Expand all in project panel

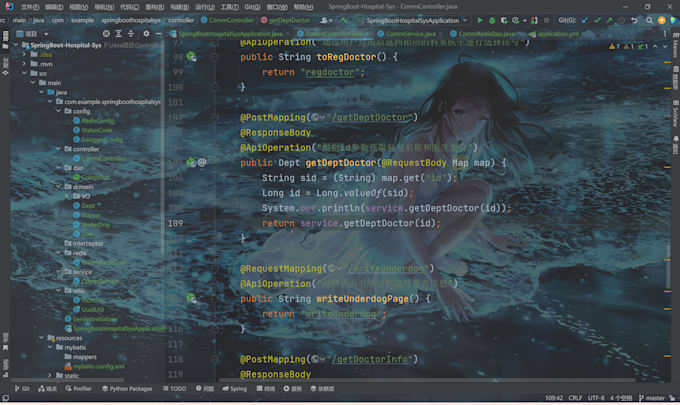118,33
